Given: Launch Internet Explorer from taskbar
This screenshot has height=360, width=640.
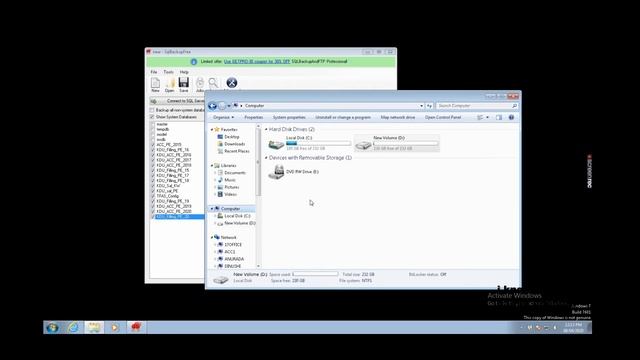Looking at the screenshot, I should (x=73, y=327).
